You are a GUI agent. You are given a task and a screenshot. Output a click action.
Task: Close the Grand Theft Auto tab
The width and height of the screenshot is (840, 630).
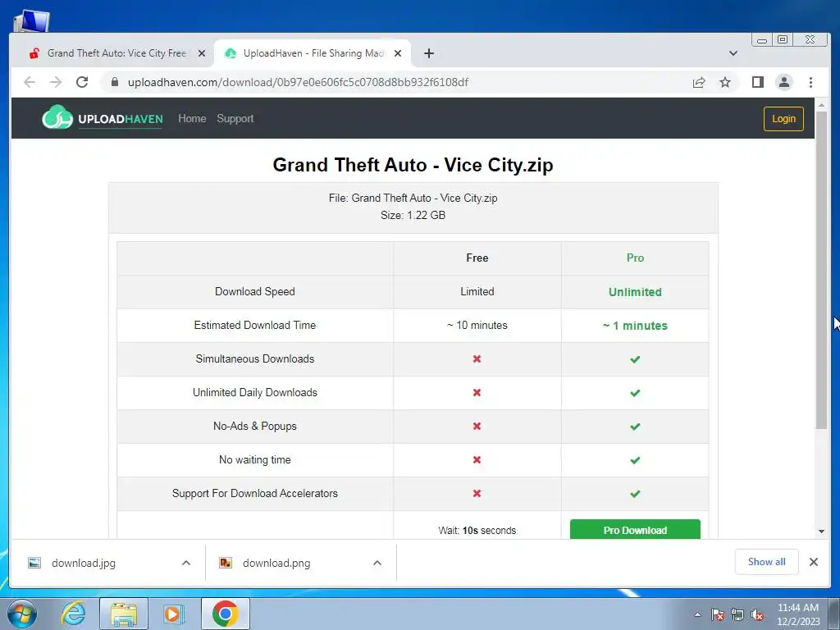click(x=202, y=53)
